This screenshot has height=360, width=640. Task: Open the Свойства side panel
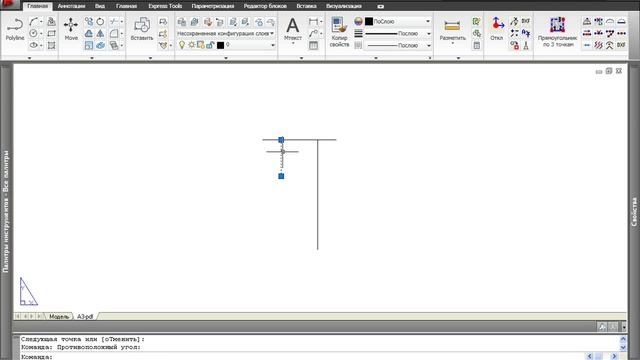(634, 211)
